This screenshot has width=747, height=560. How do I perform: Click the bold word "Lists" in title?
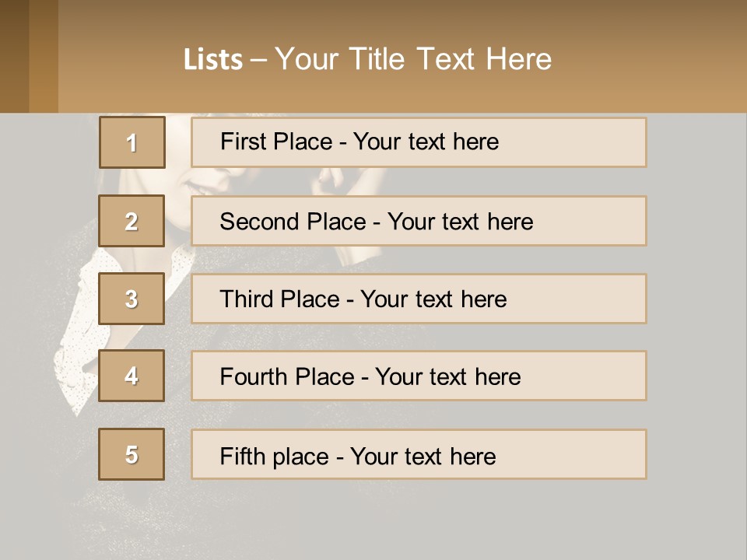[x=213, y=60]
